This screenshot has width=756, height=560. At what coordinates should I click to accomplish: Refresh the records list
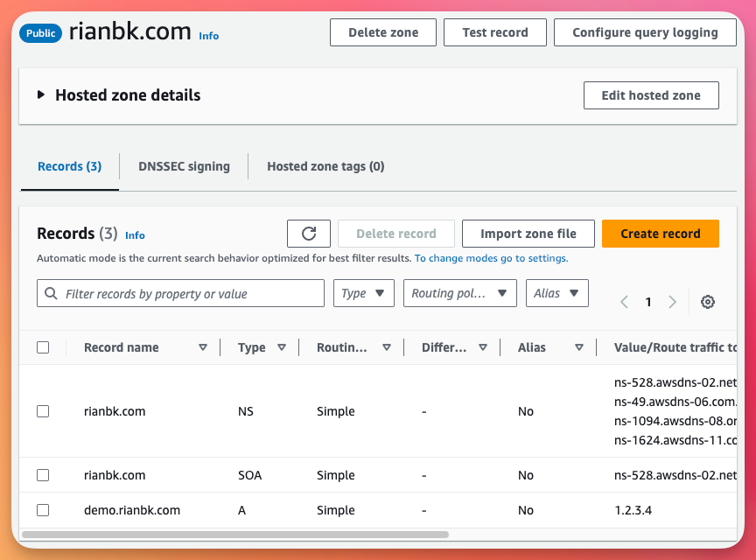(309, 234)
